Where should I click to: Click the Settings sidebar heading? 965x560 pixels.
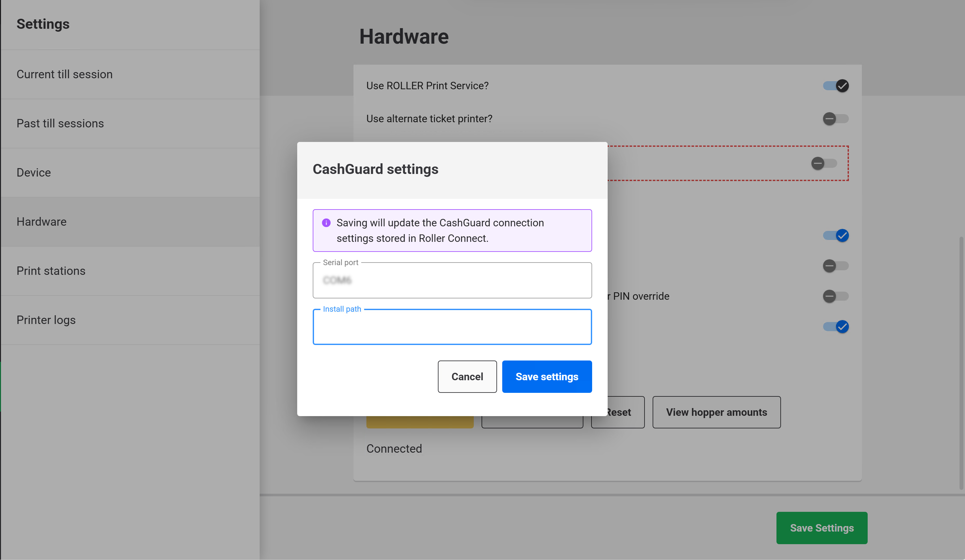[x=43, y=24]
